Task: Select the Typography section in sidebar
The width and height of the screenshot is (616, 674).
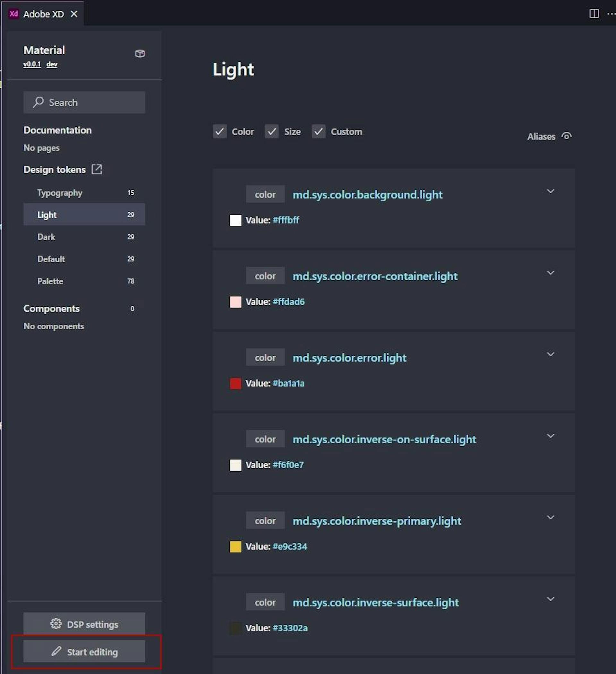Action: (x=59, y=192)
